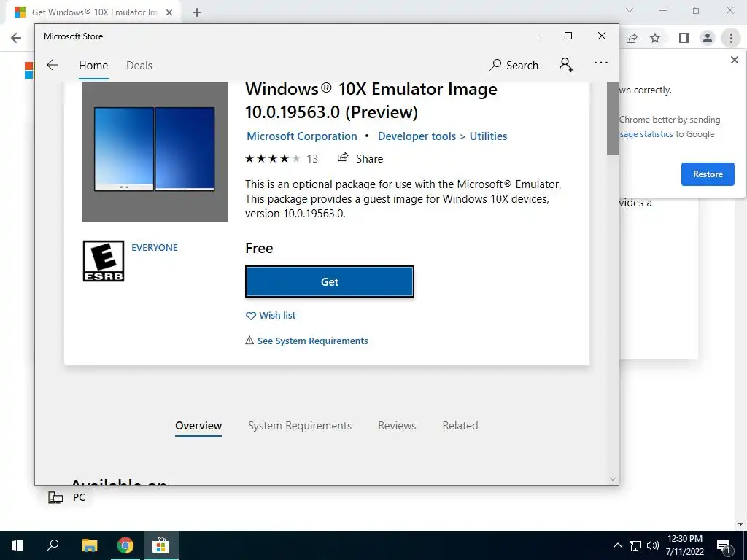Maximize the Microsoft Store window
This screenshot has height=560, width=747.
(568, 36)
